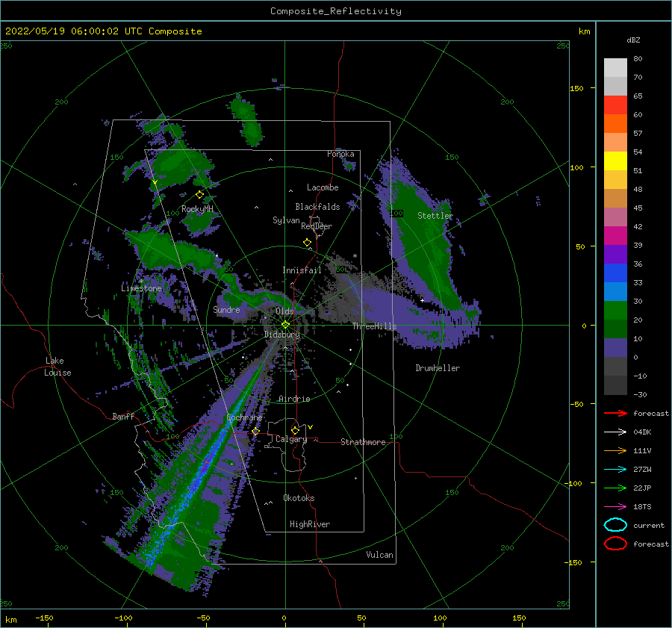Click the RockyMH label
672x628 pixels.
197,209
